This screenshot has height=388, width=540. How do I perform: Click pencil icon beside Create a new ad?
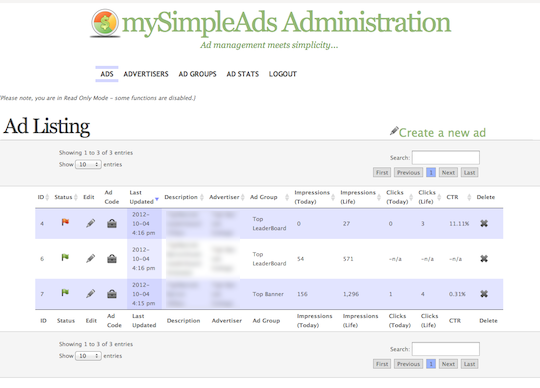394,131
